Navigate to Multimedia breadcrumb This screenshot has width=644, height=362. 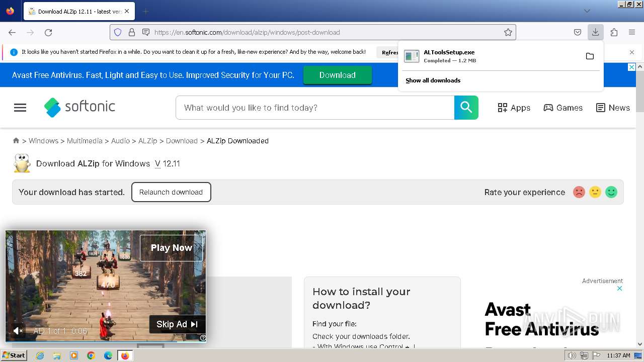click(85, 141)
